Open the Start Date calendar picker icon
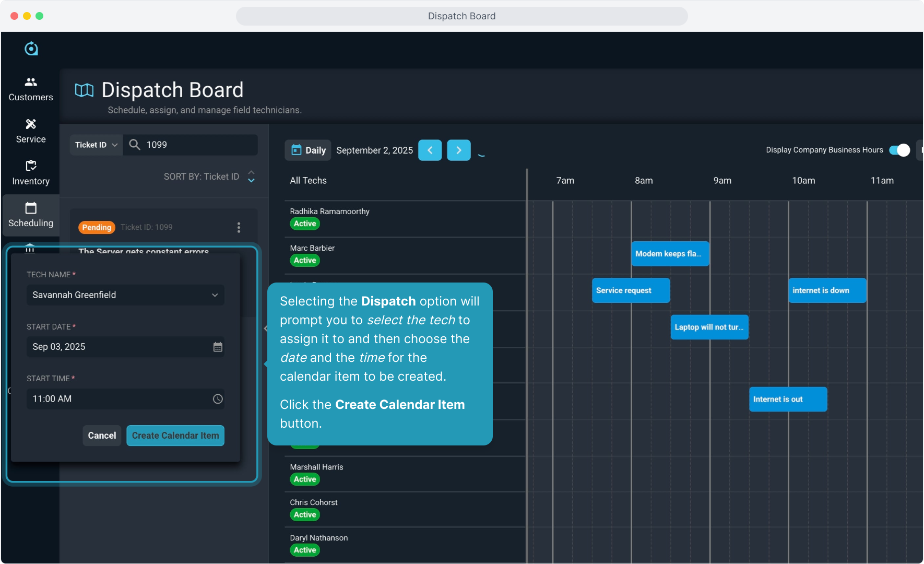 point(218,347)
